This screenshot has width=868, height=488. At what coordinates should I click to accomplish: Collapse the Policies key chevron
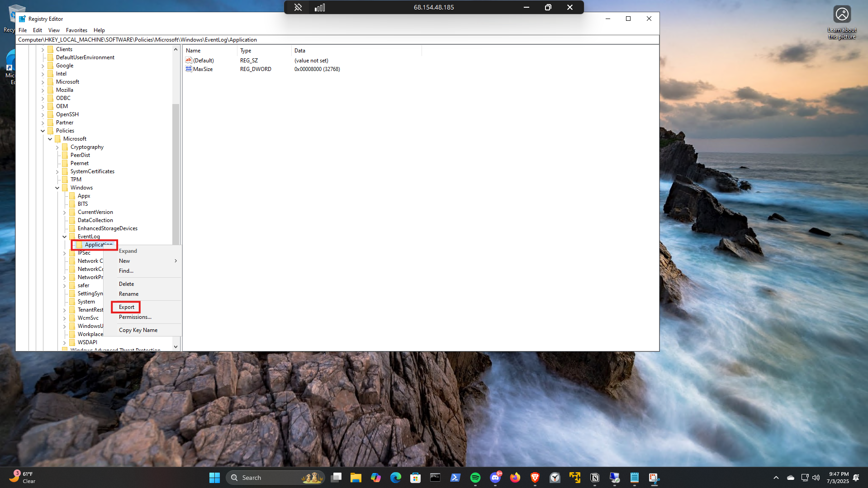[x=43, y=131]
